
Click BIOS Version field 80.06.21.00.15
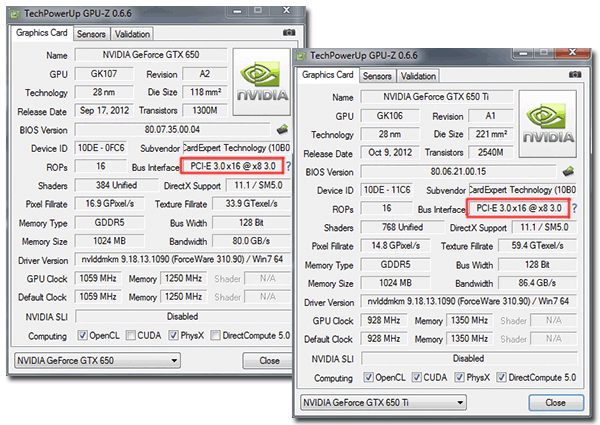pyautogui.click(x=458, y=171)
